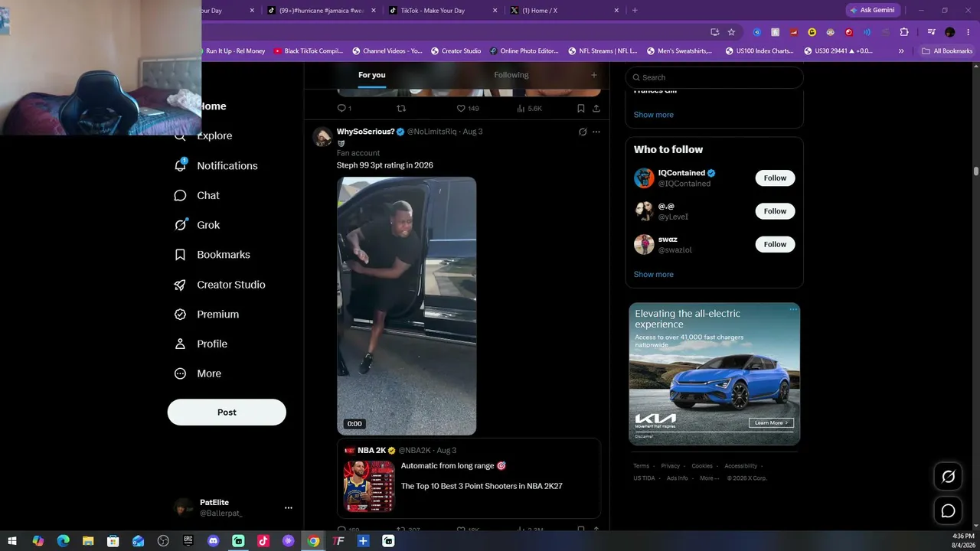Switch to the Following tab

511,75
